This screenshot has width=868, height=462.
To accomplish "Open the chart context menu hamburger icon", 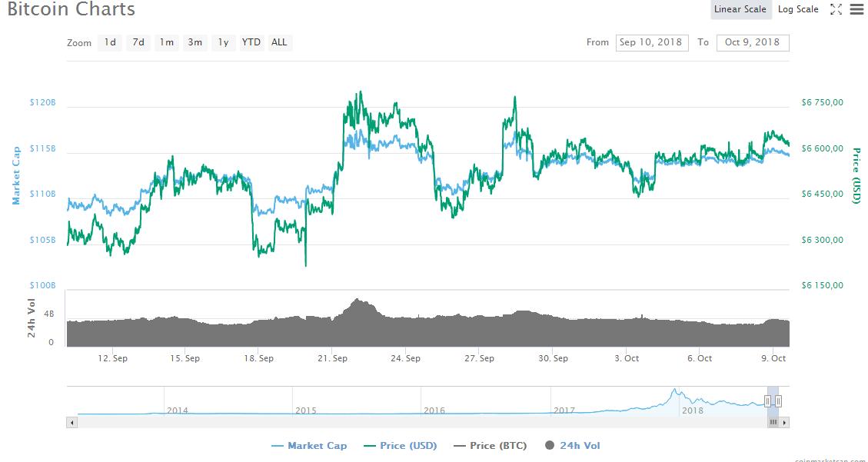I will coord(856,9).
